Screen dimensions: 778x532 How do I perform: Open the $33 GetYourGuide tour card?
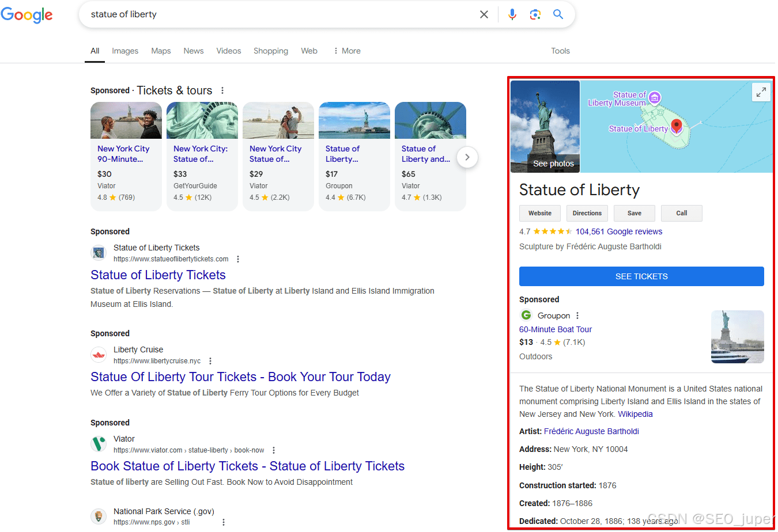(202, 157)
